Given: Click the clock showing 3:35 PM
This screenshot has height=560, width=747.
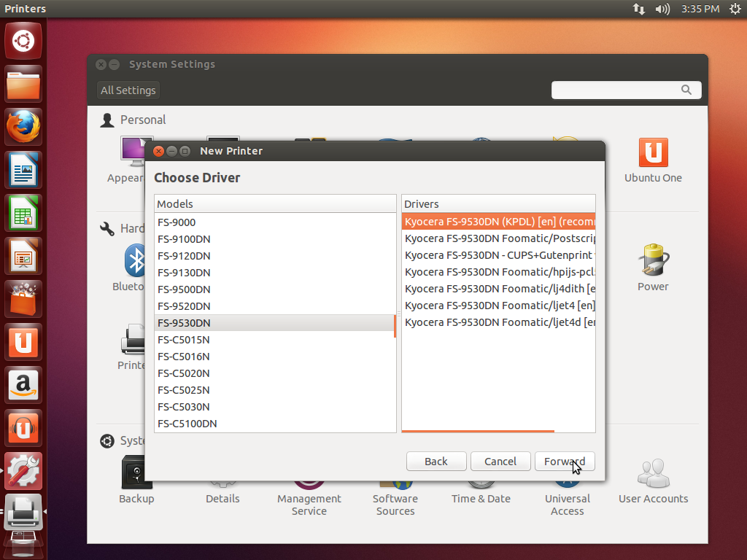Looking at the screenshot, I should tap(700, 9).
